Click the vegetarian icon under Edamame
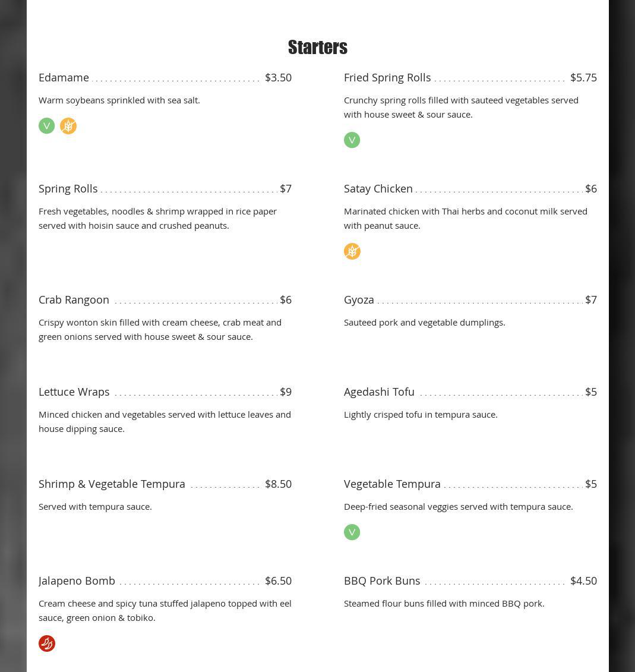Image resolution: width=635 pixels, height=672 pixels. click(46, 126)
